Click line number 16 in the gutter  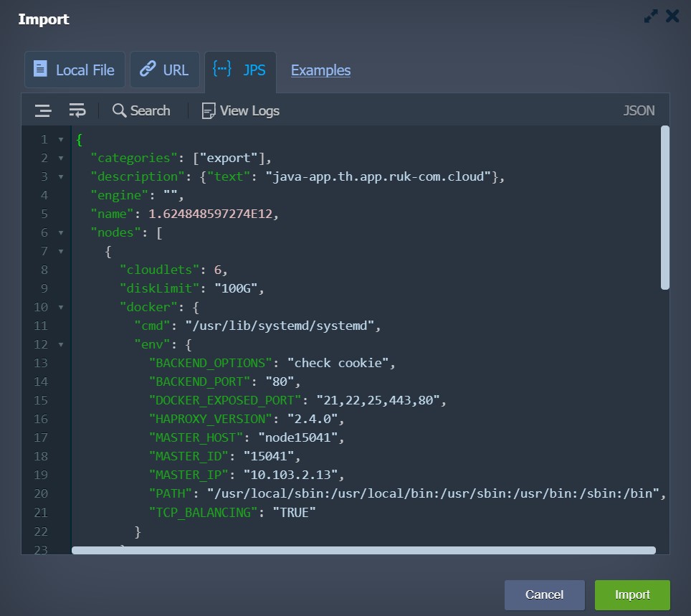pos(41,419)
